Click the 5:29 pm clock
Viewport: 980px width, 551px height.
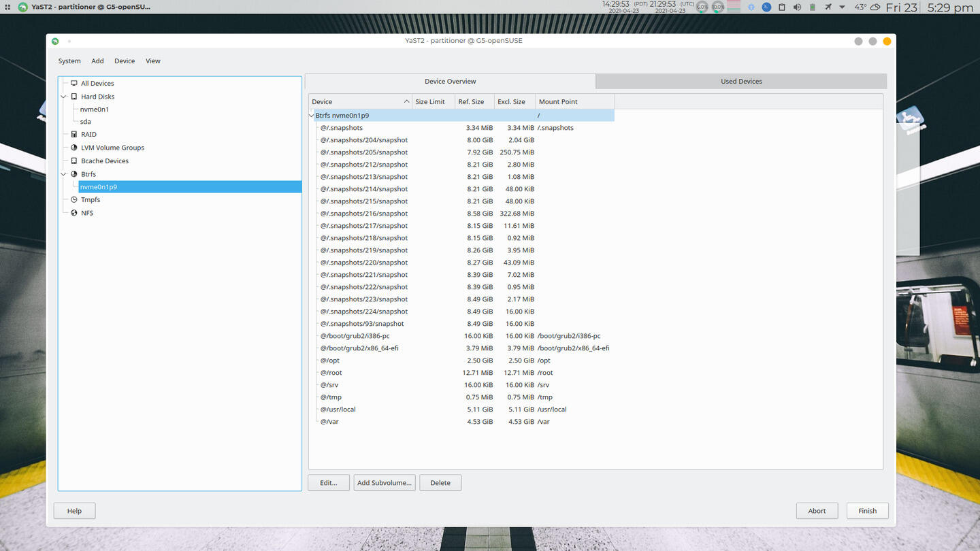[x=950, y=7]
